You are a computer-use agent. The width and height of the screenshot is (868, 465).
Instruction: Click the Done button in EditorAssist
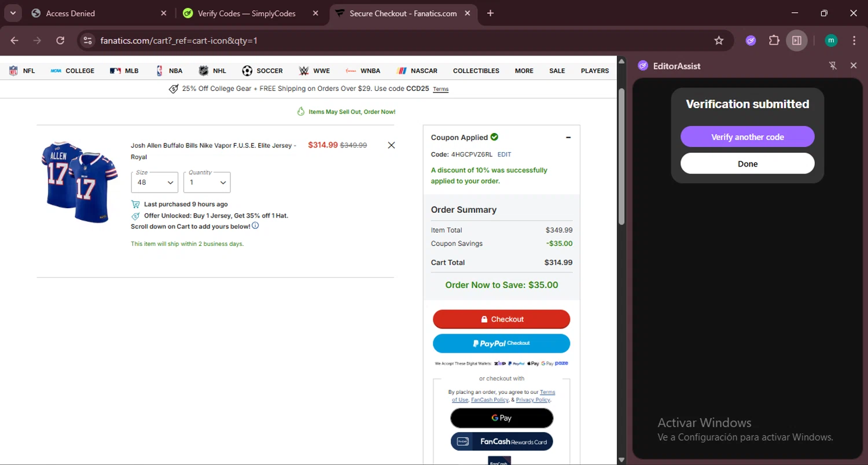[748, 164]
